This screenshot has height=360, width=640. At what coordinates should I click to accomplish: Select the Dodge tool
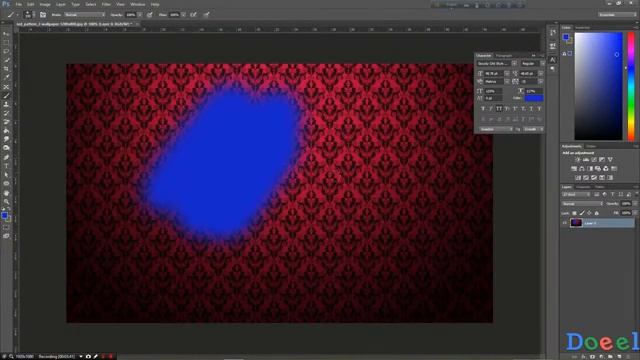pyautogui.click(x=6, y=148)
